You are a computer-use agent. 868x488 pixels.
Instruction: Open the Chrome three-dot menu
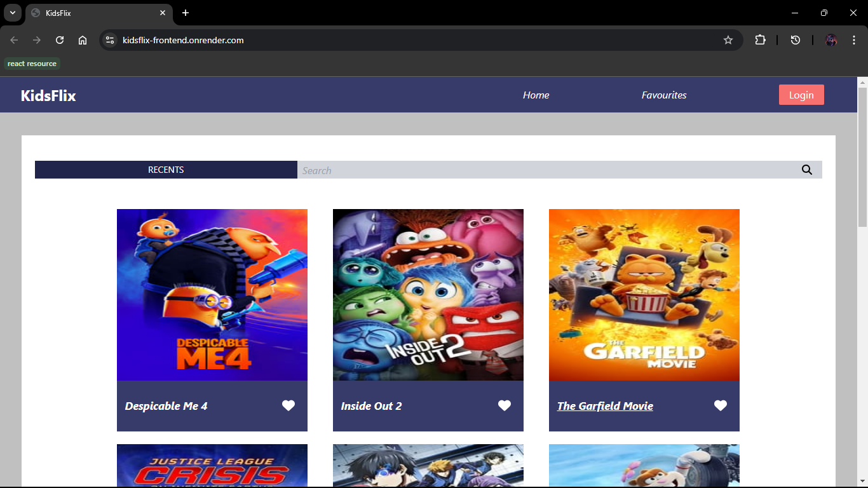click(x=854, y=40)
